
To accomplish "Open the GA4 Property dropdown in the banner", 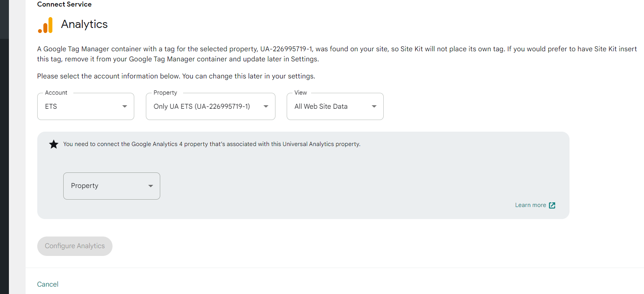I will (111, 186).
